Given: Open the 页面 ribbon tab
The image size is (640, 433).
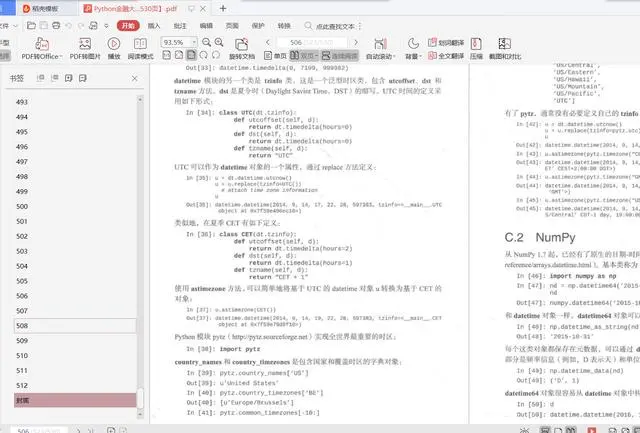Looking at the screenshot, I should click(x=232, y=26).
